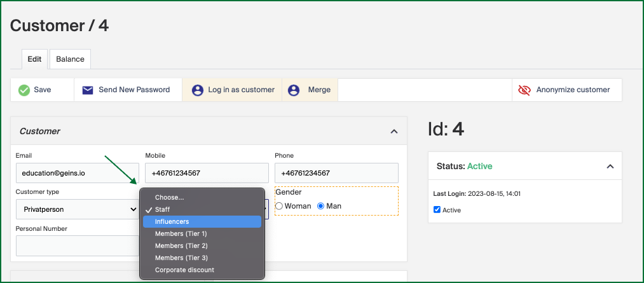Switch to the Balance tab
644x283 pixels.
click(70, 59)
